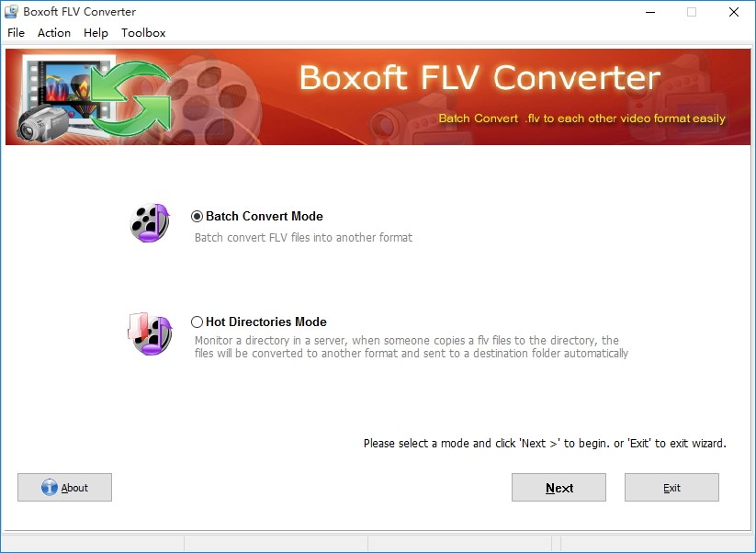
Task: Open the Help menu
Action: click(x=96, y=33)
